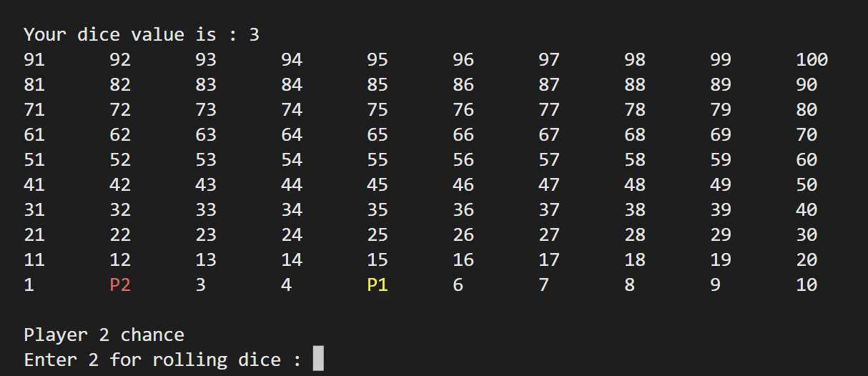Click the 'Player 2 chance' text
This screenshot has height=376, width=868.
pos(104,335)
